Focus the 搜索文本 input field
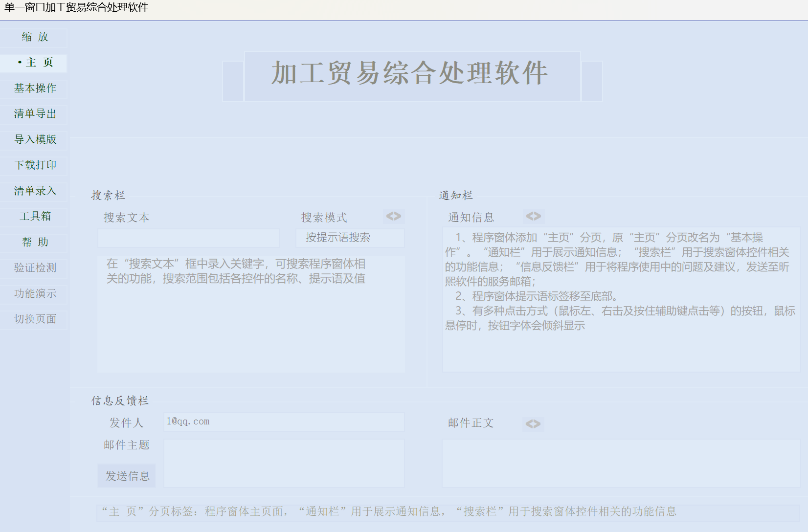This screenshot has width=808, height=532. coord(189,238)
